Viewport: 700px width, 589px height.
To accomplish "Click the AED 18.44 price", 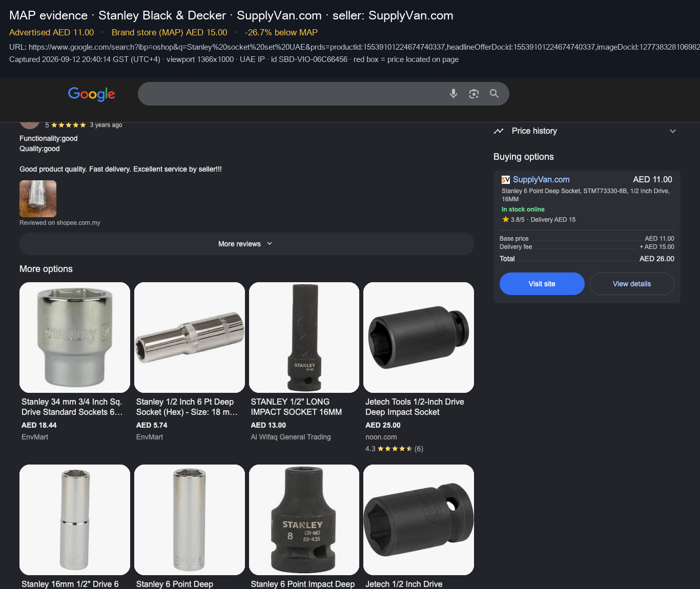I will coord(39,425).
